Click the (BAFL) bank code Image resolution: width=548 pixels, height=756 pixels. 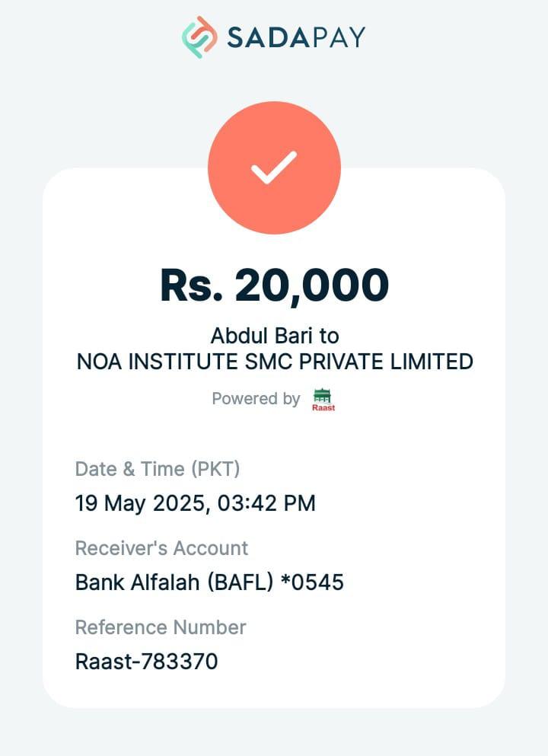pos(235,582)
